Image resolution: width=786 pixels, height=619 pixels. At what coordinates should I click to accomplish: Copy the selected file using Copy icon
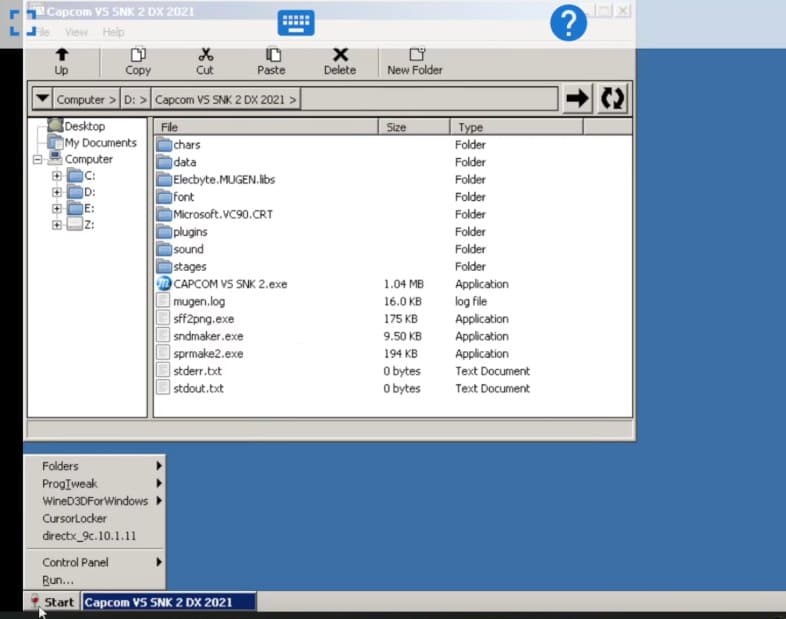click(x=138, y=62)
